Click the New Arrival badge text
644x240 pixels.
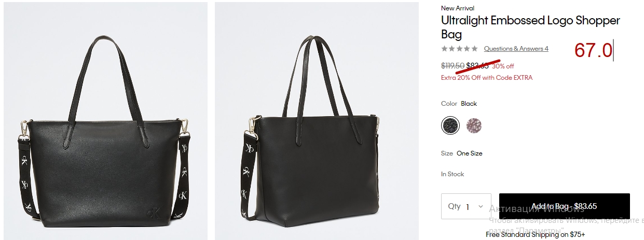[x=458, y=8]
